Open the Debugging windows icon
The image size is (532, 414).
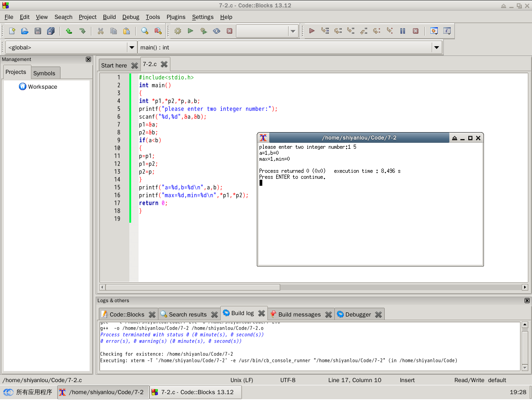coord(434,31)
